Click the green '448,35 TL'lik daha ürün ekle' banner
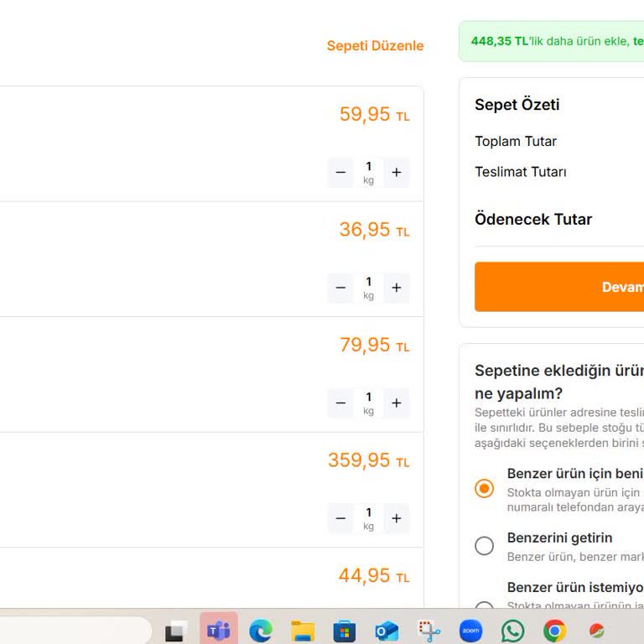This screenshot has width=644, height=644. 551,41
